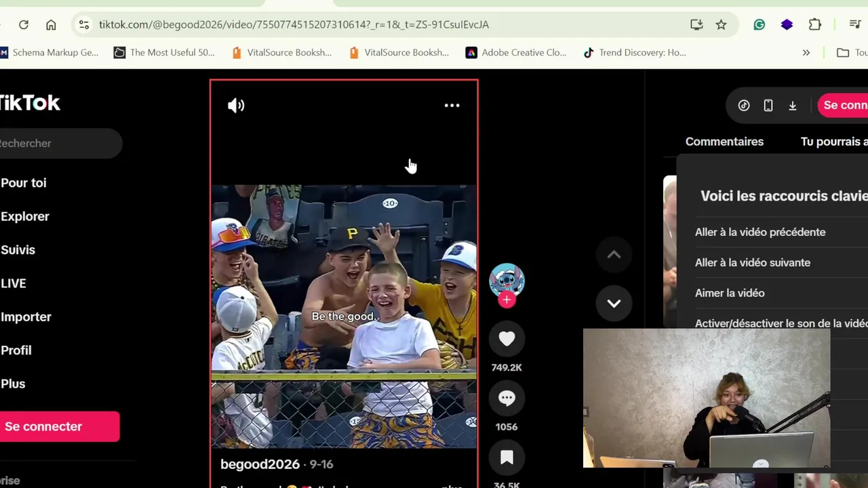Image resolution: width=868 pixels, height=488 pixels.
Task: Click the webcam overlay of the presenter
Action: (x=707, y=399)
